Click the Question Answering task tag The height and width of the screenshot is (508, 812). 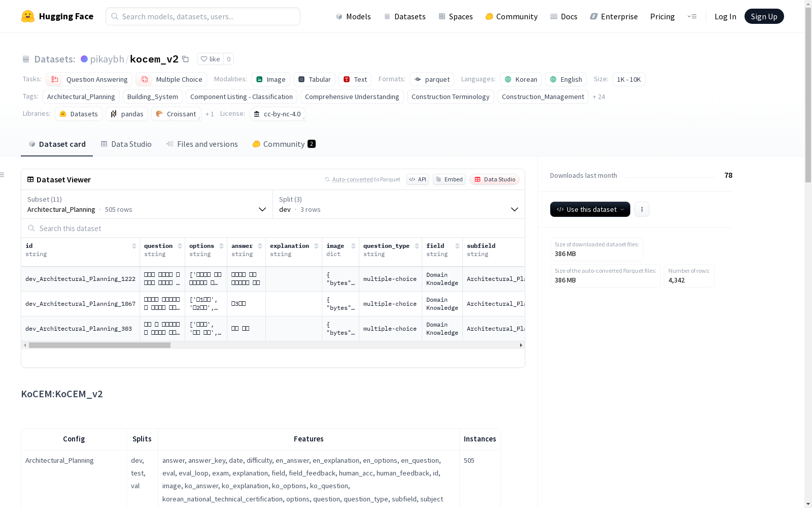[x=89, y=79]
